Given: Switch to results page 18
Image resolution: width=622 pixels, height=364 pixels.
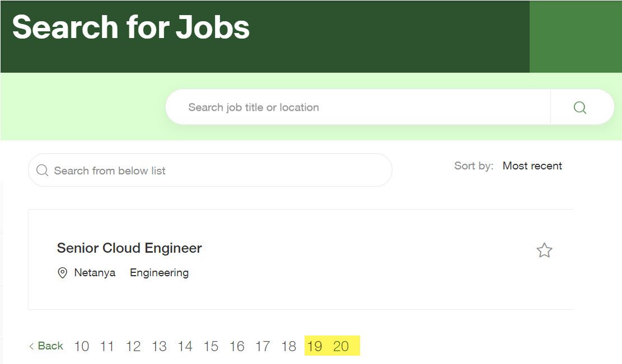Looking at the screenshot, I should pos(289,347).
